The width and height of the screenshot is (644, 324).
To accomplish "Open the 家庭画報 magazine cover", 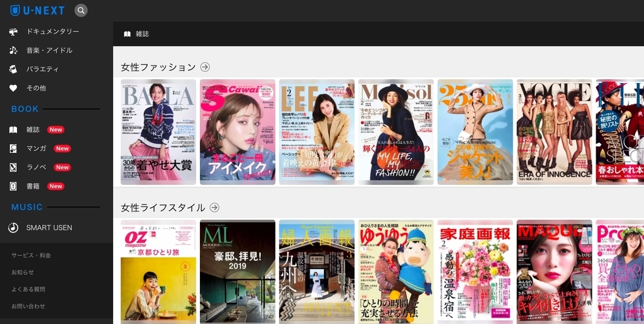I will pyautogui.click(x=475, y=272).
